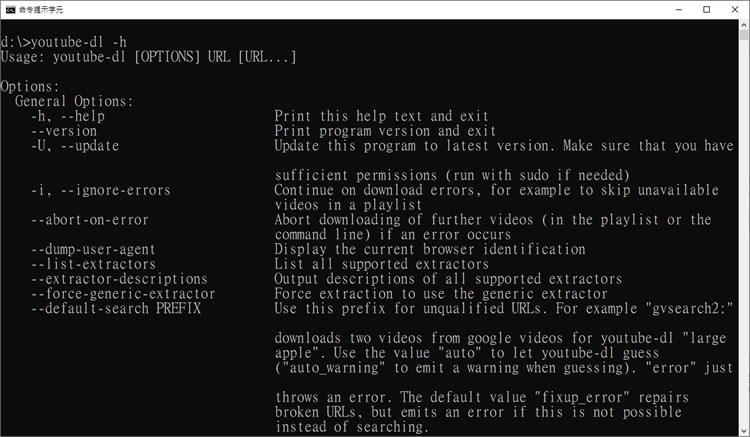This screenshot has width=750, height=437.
Task: Click the '--abort-on-error' option text
Action: (x=90, y=219)
